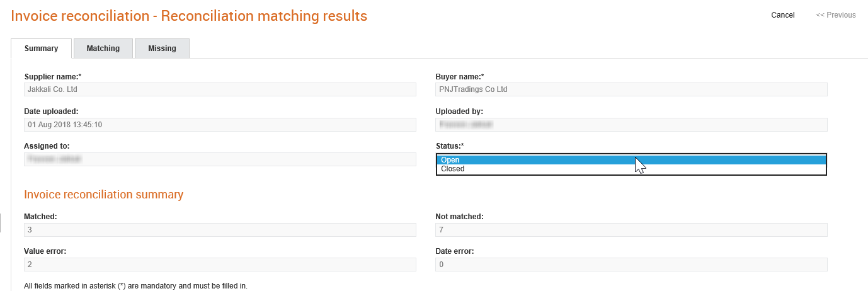Click the Invoice reconciliation summary heading

pyautogui.click(x=103, y=195)
